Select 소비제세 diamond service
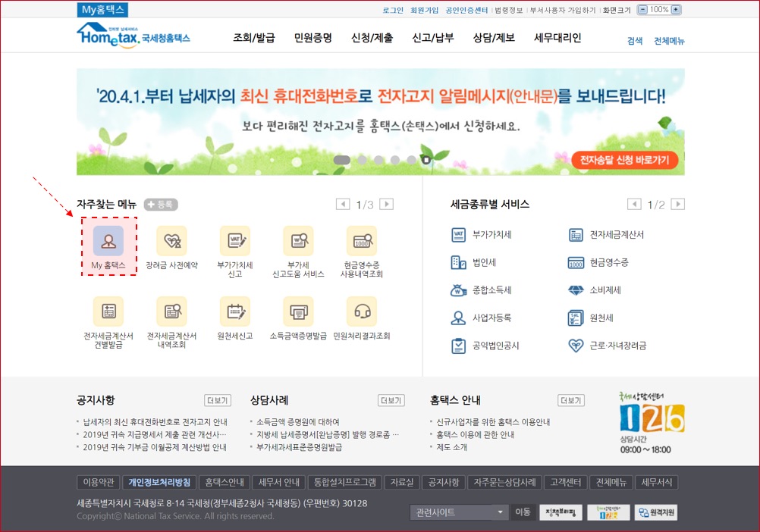760x532 pixels. click(x=594, y=290)
